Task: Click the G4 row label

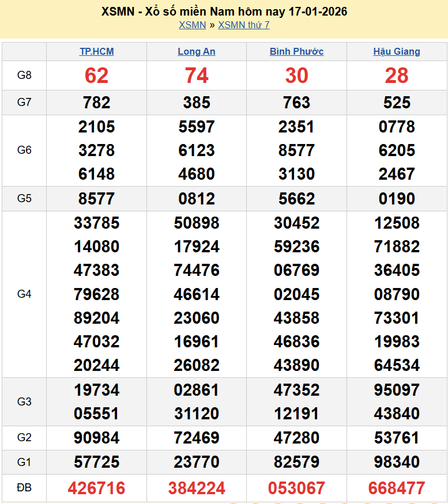Action: [24, 294]
